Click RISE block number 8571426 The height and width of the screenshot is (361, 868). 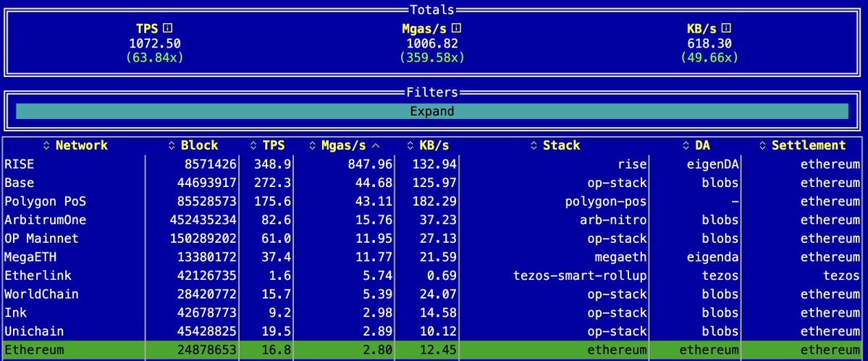pos(211,164)
